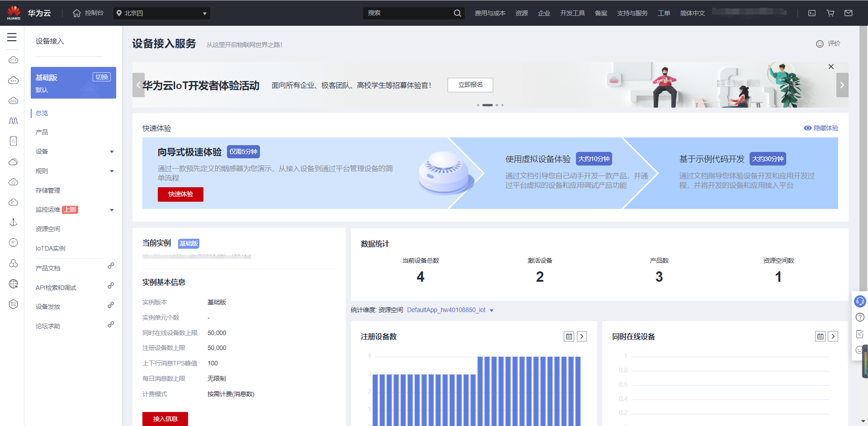Viewport: 868px width, 426px height.
Task: Click the red 快速体验 button
Action: (180, 194)
